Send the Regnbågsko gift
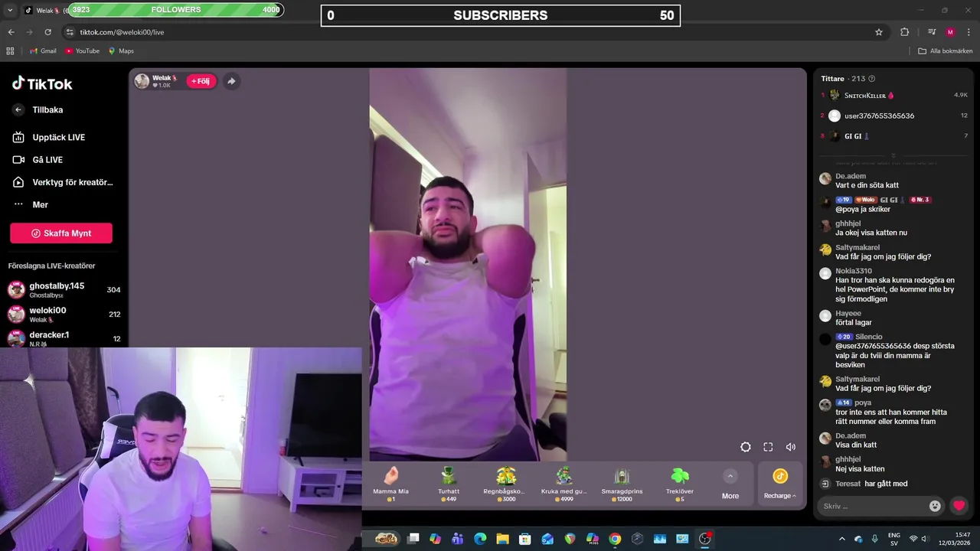Screen dimensions: 980x551 pyautogui.click(x=506, y=484)
